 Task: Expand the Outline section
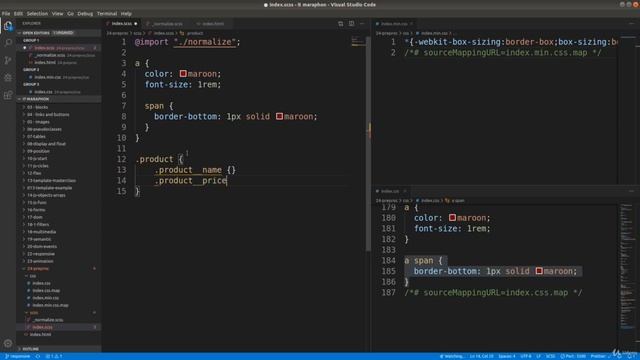tap(59, 349)
